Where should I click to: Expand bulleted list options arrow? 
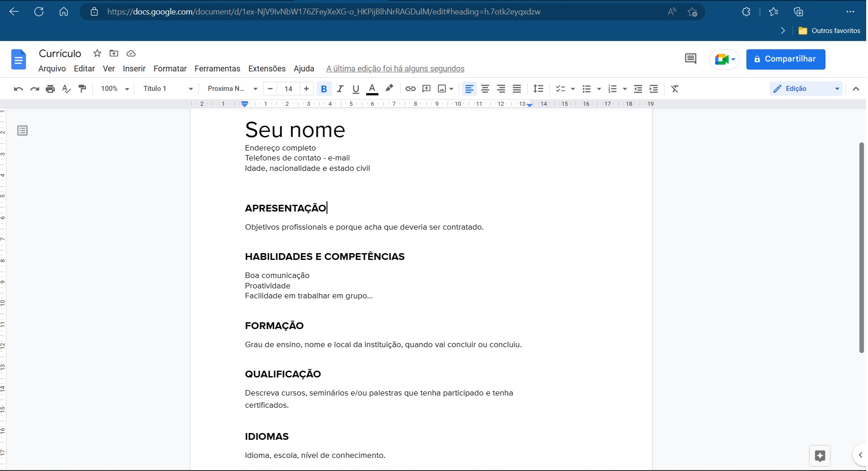pyautogui.click(x=599, y=89)
